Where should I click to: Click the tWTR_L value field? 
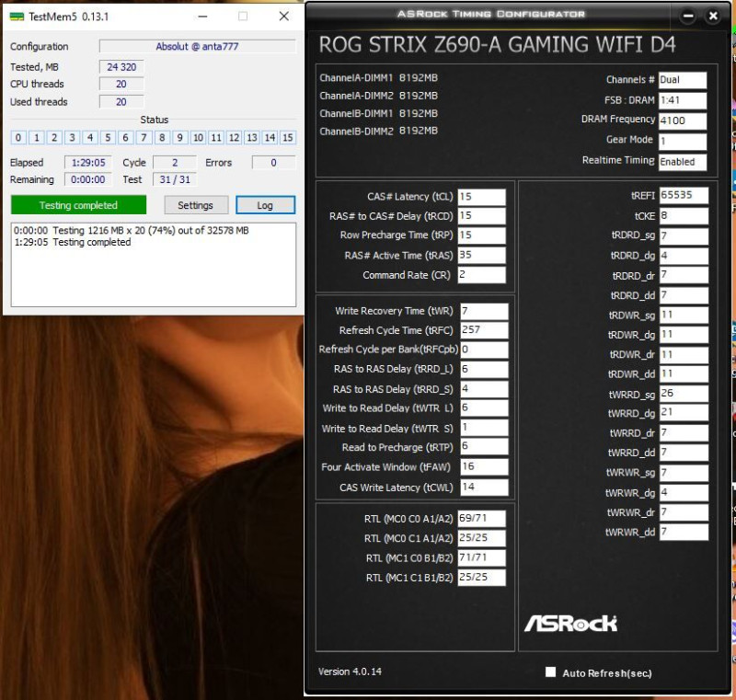(x=484, y=408)
